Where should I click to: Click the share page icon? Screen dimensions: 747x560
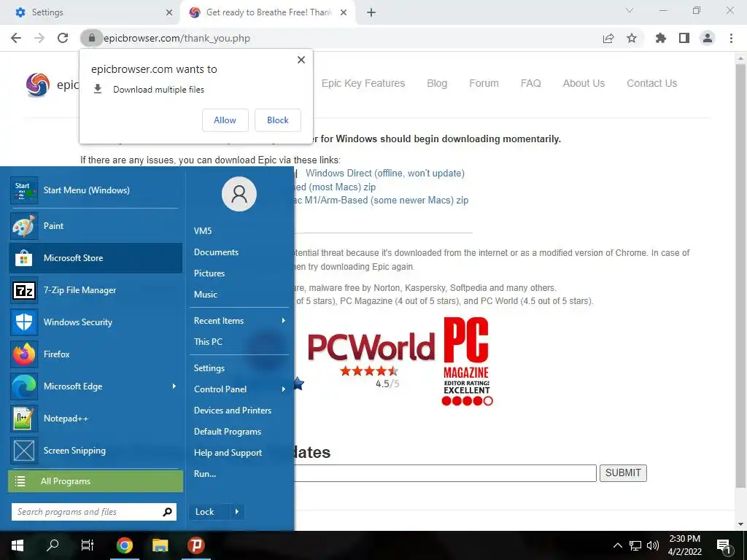tap(608, 38)
